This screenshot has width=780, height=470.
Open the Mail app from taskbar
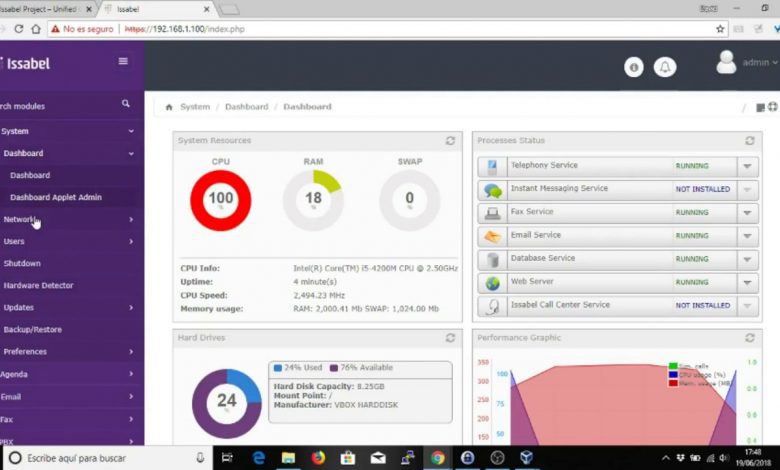(x=378, y=458)
